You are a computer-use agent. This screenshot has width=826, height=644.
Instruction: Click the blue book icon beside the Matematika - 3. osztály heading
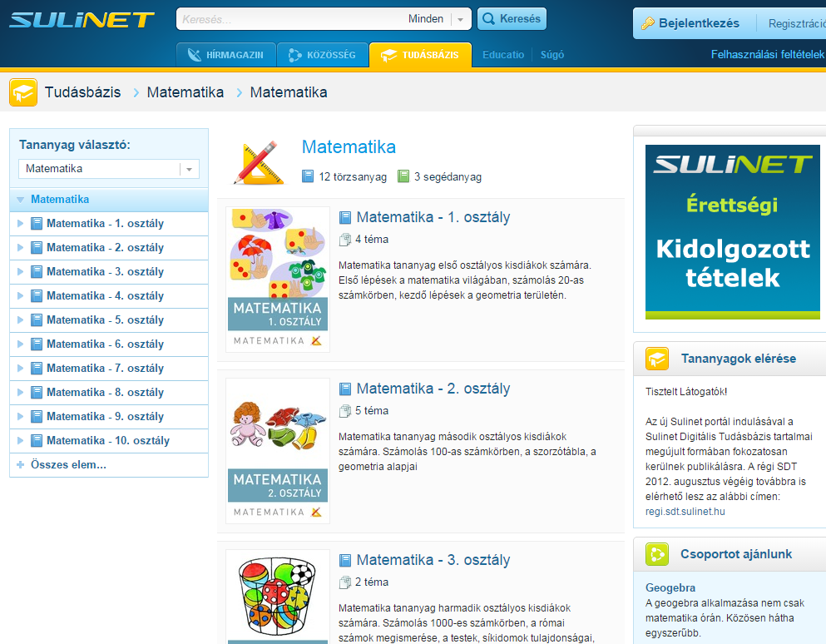[x=345, y=560]
